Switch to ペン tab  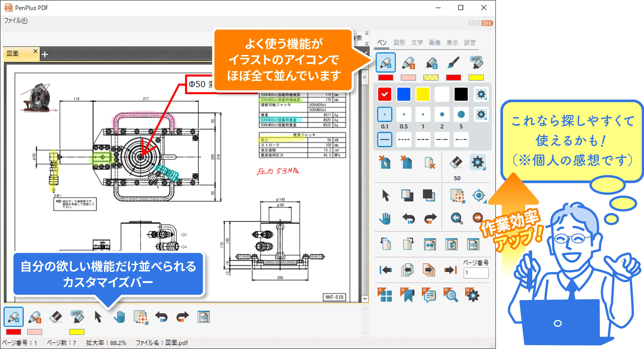382,42
